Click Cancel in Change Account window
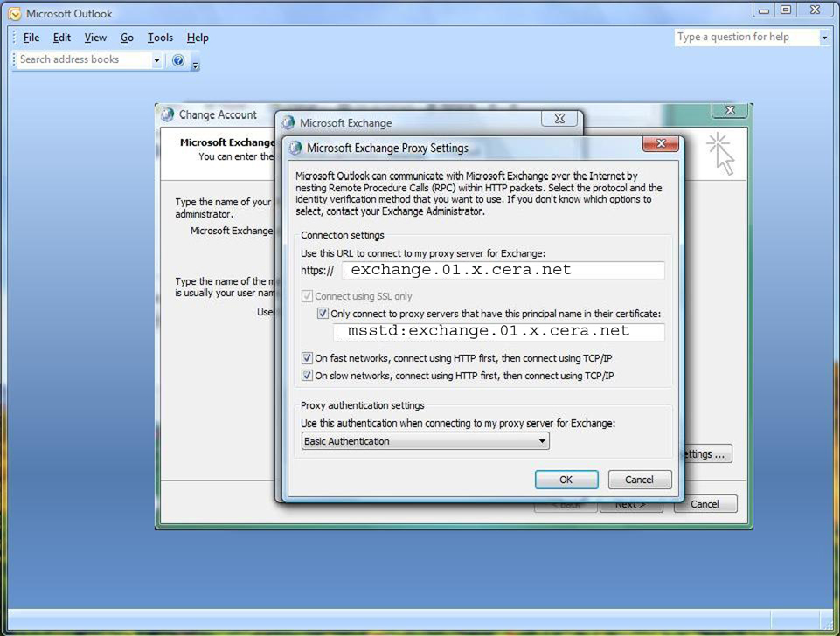This screenshot has height=636, width=840. tap(705, 504)
